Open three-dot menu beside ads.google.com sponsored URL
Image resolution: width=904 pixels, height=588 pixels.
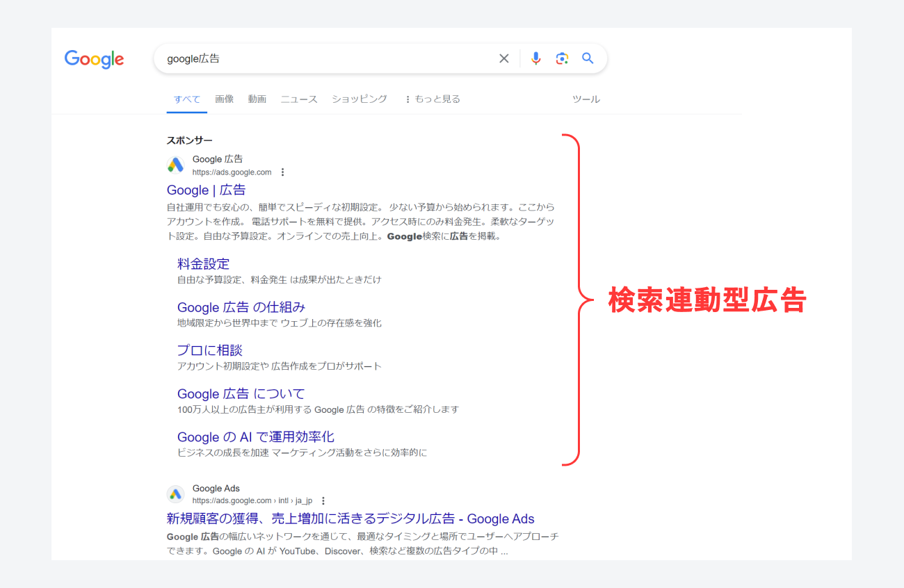click(282, 172)
